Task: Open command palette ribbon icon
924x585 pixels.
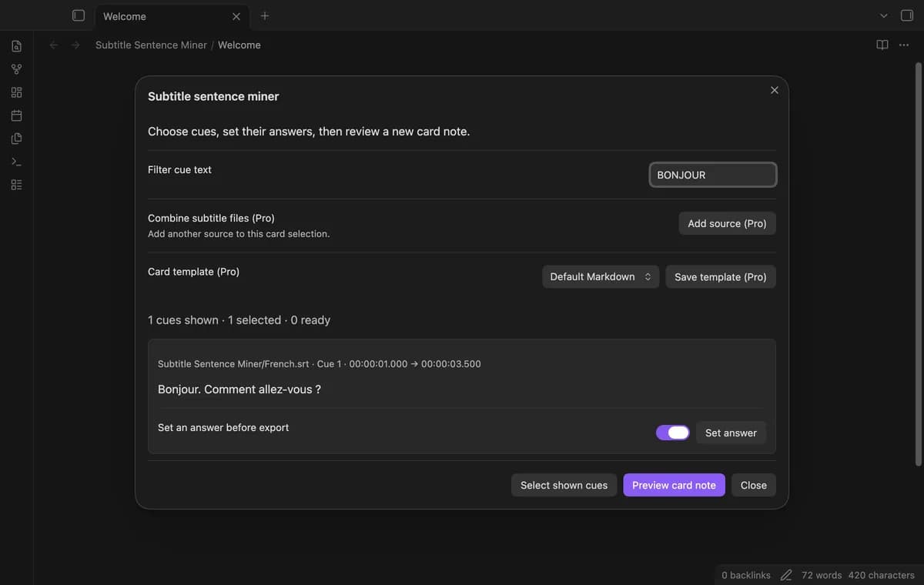Action: (16, 162)
